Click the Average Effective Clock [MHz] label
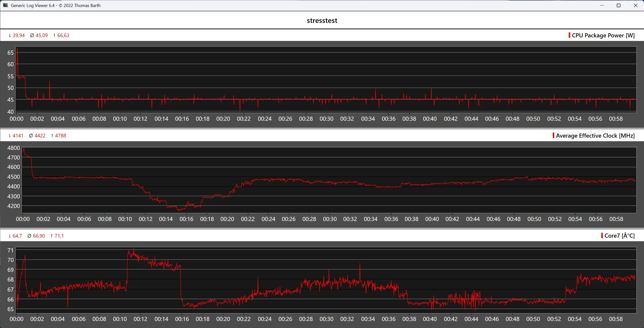Image resolution: width=644 pixels, height=328 pixels. [x=595, y=136]
